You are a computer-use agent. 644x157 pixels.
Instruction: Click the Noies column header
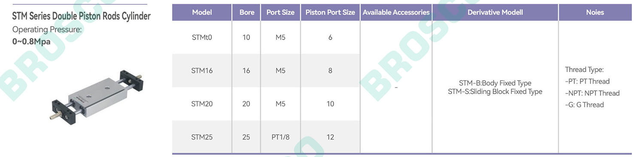(x=595, y=12)
